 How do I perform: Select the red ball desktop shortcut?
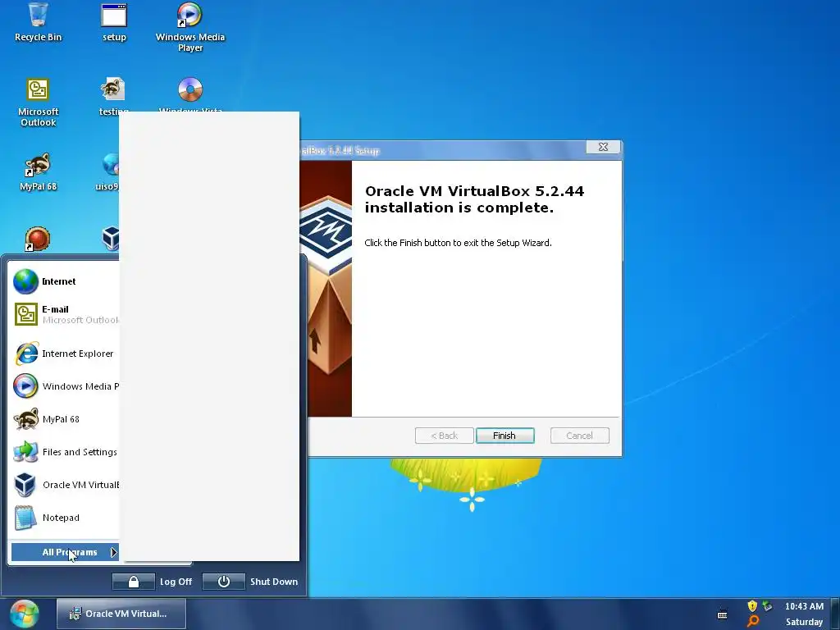click(38, 239)
